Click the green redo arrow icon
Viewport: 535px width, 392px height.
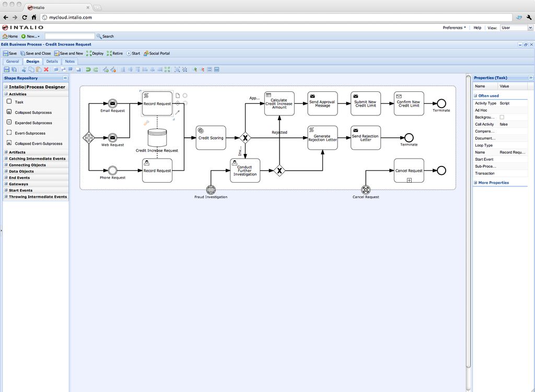pyautogui.click(x=96, y=69)
